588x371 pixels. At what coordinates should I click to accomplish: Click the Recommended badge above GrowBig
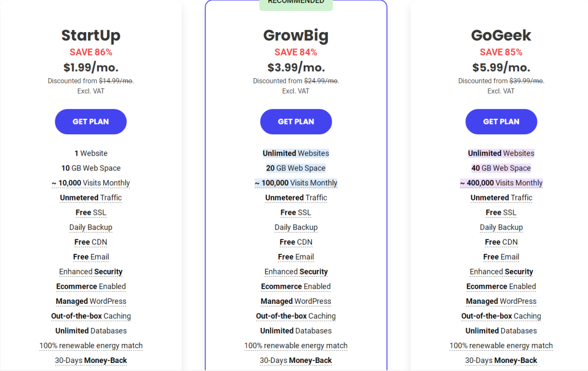pos(296,3)
